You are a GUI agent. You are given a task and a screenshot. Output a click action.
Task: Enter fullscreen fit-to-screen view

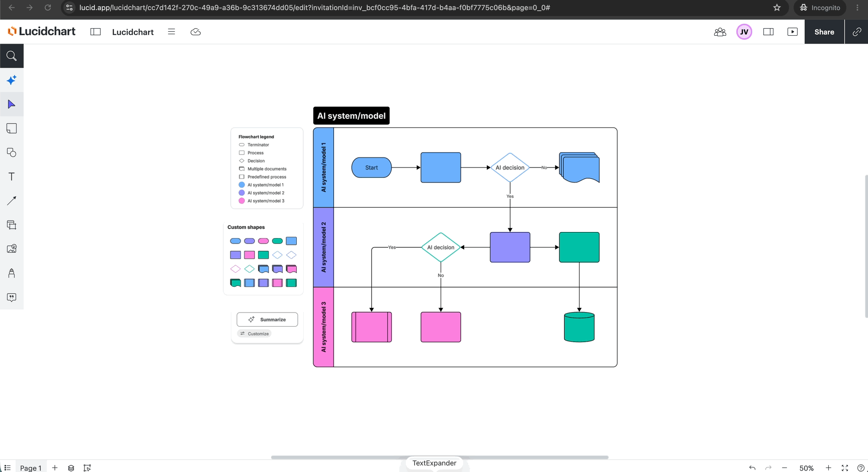click(x=845, y=468)
